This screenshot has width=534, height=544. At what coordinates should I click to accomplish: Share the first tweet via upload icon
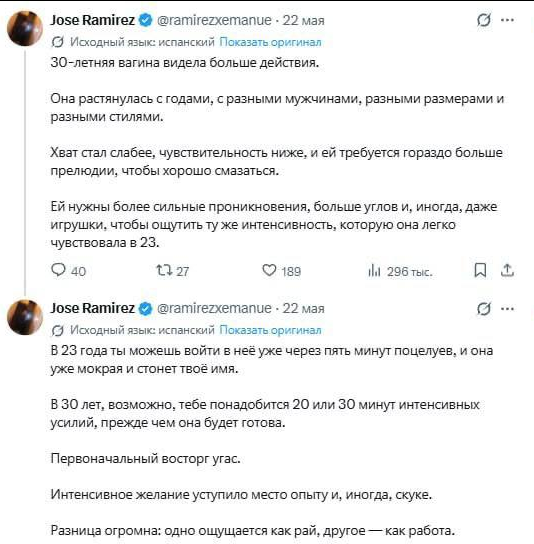pos(507,271)
